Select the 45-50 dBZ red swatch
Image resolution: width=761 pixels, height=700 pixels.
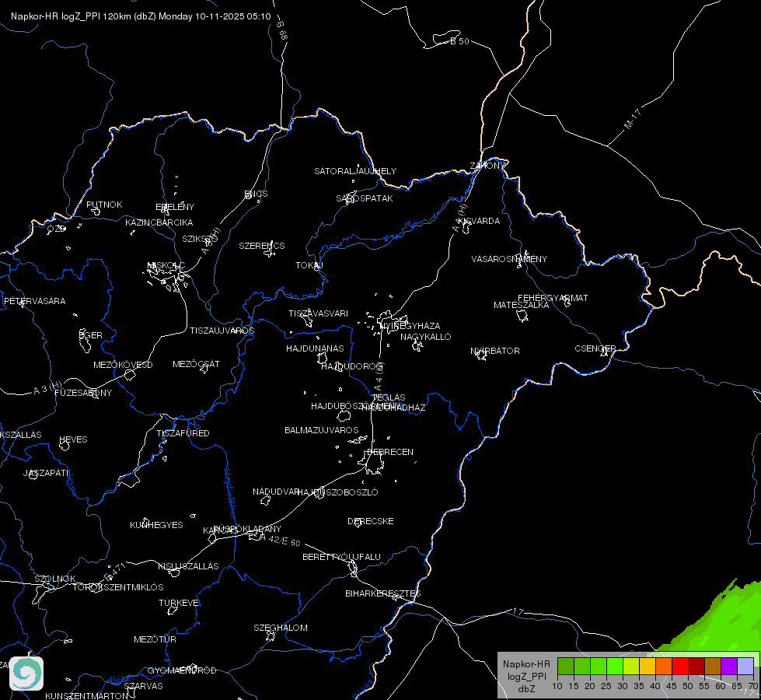pos(680,666)
